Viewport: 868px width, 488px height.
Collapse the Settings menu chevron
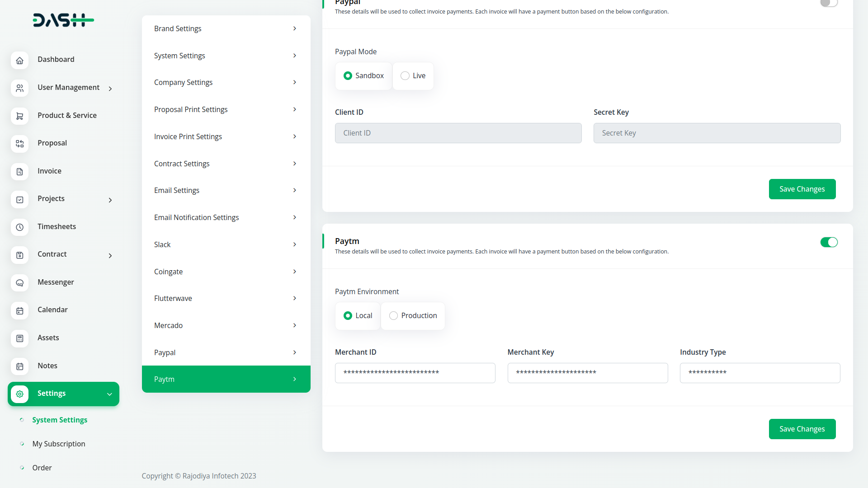click(x=109, y=394)
